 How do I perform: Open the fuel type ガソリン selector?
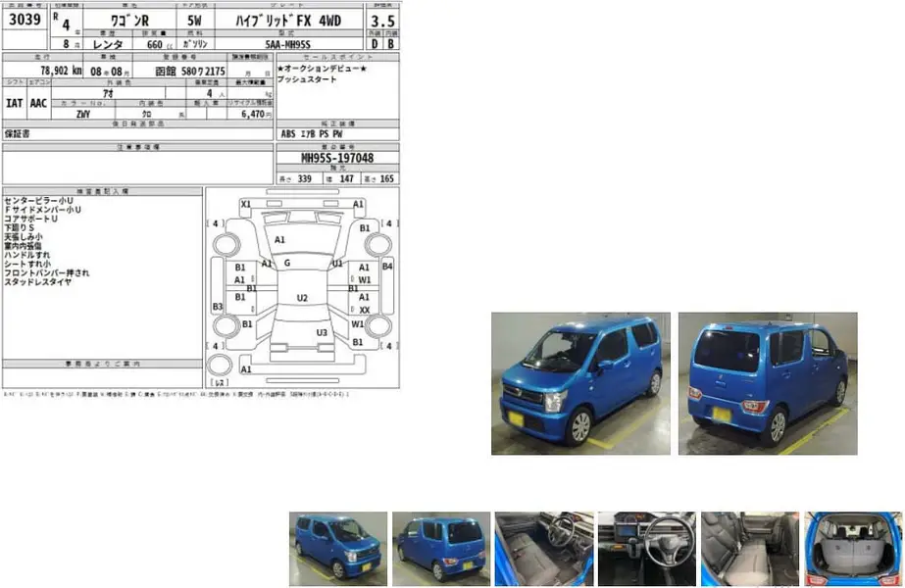(196, 42)
